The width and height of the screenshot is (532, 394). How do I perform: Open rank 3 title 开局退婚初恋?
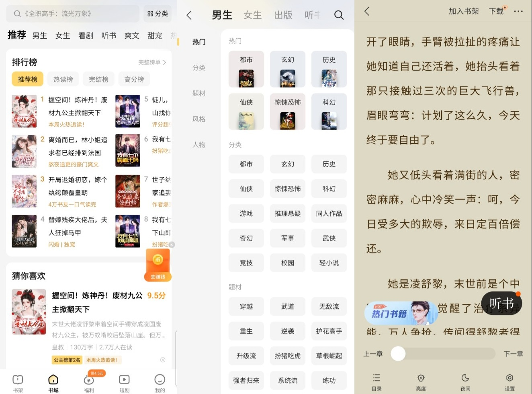click(78, 186)
